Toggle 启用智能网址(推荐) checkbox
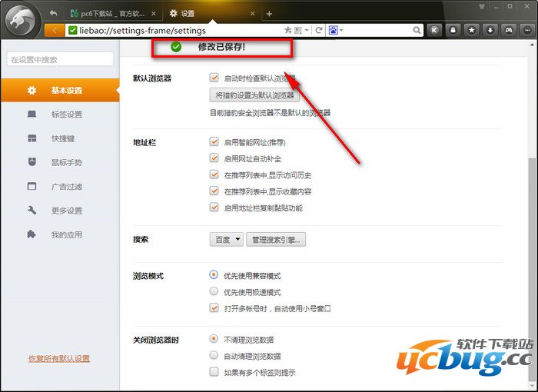 tap(214, 142)
